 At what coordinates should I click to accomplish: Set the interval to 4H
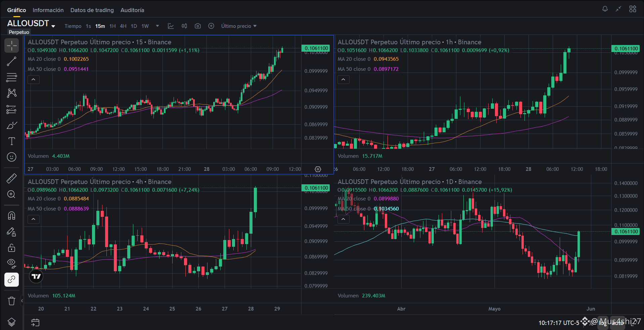(123, 26)
